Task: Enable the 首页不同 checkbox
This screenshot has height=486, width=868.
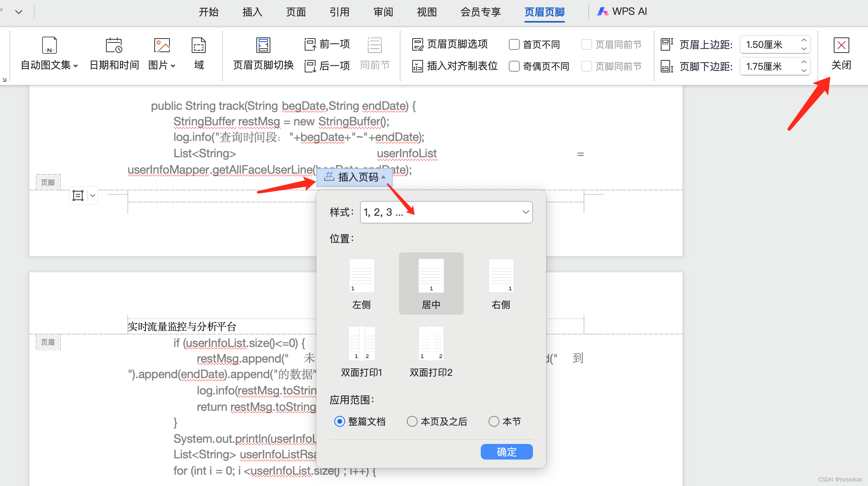Action: (514, 44)
